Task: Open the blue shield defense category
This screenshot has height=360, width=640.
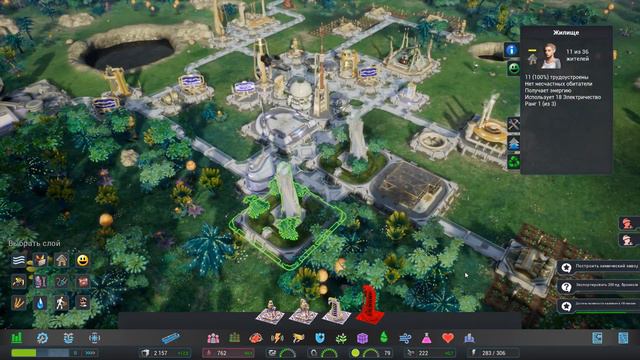Action: coord(320,338)
